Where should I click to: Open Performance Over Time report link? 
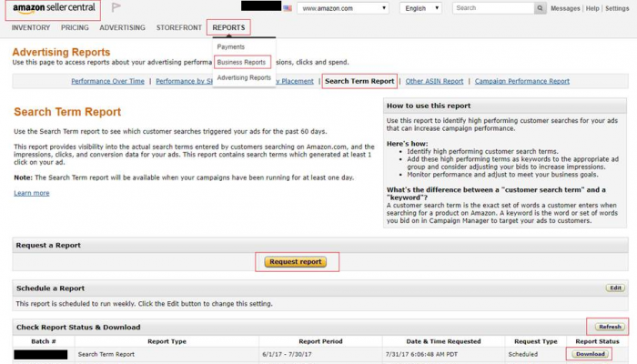coord(107,81)
